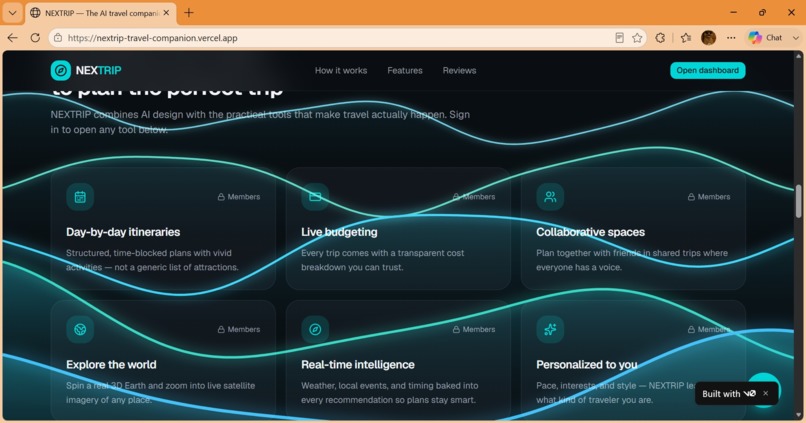Open a new tab with the plus icon
Image resolution: width=806 pixels, height=423 pixels.
pos(189,12)
